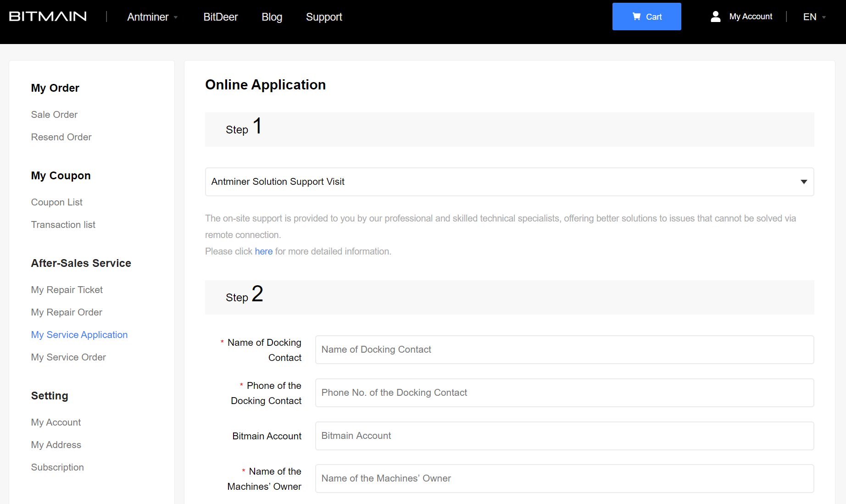The height and width of the screenshot is (504, 846).
Task: Open My Repair Ticket
Action: (x=67, y=290)
